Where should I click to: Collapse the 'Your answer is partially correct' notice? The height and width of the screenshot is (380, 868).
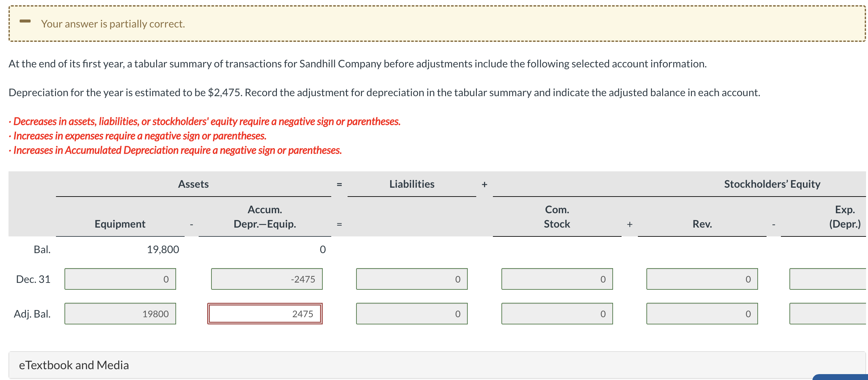pos(25,22)
